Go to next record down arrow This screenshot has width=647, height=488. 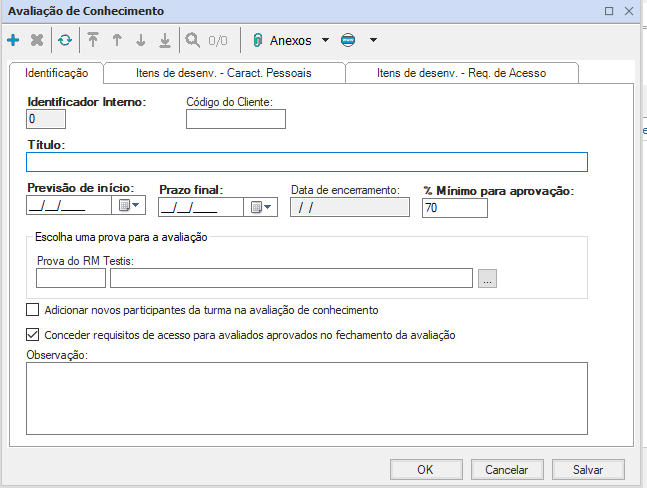(141, 41)
